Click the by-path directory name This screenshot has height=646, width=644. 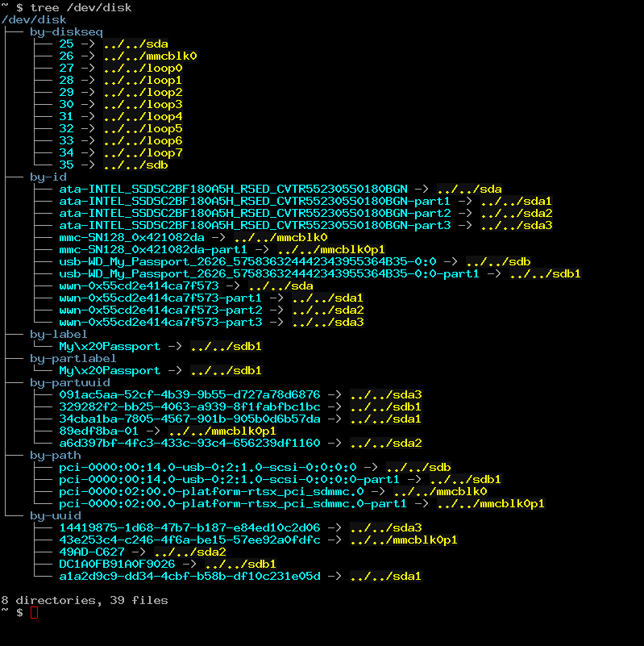pyautogui.click(x=56, y=455)
